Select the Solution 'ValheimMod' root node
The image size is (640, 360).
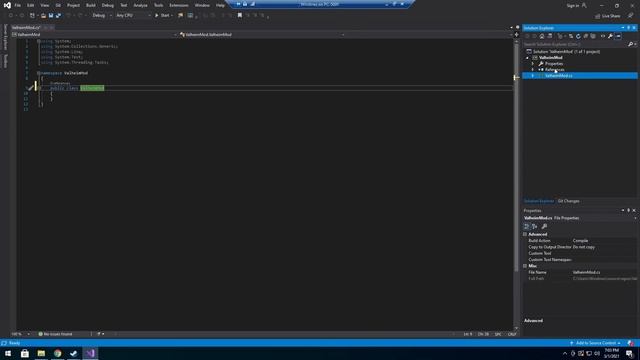click(x=566, y=51)
